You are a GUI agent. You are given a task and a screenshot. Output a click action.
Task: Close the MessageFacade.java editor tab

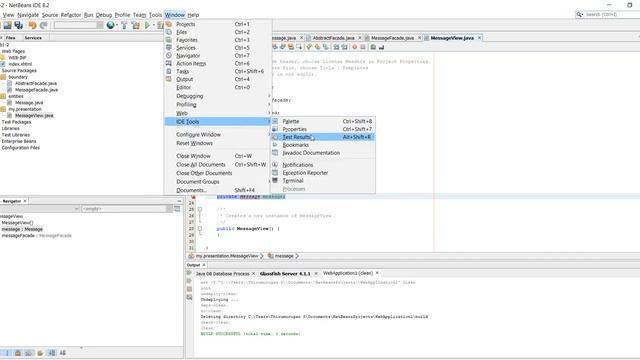coord(419,38)
